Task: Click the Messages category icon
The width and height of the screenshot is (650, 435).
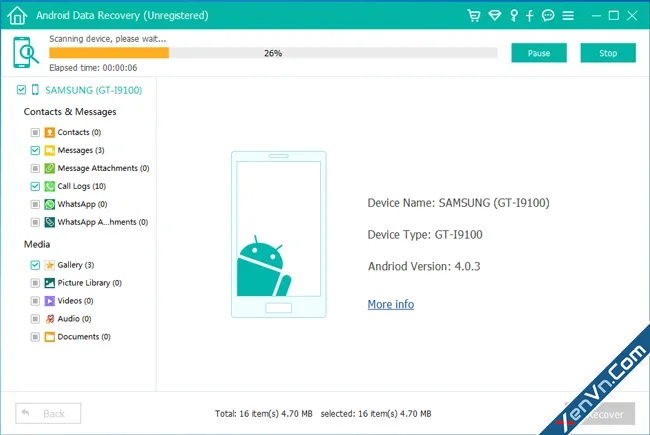Action: point(49,150)
